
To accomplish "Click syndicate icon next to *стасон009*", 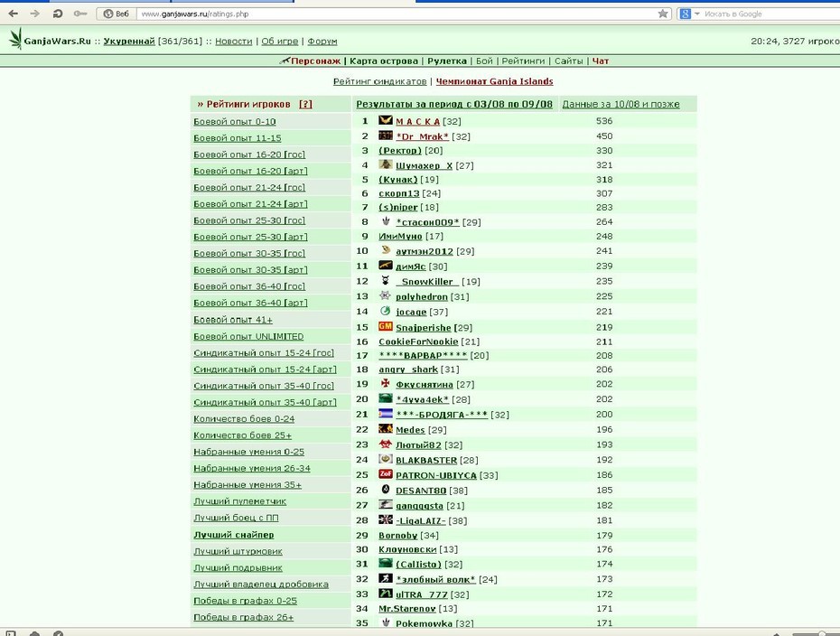I will [x=386, y=221].
